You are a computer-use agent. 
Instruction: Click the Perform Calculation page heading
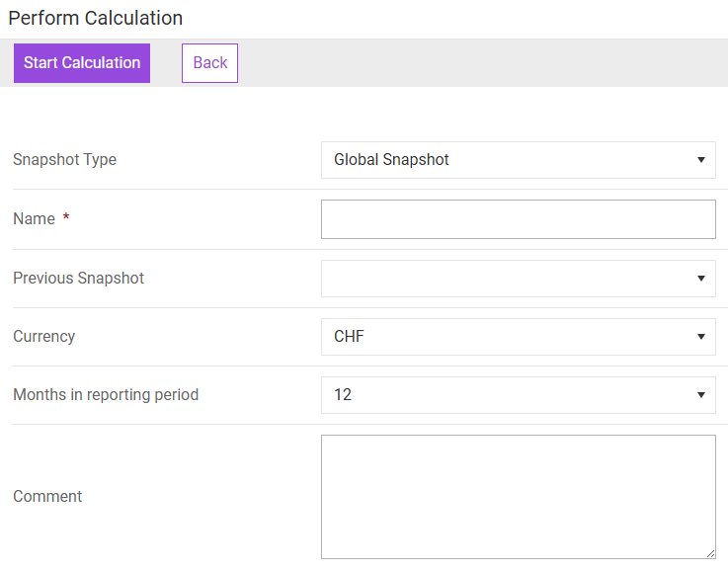coord(96,18)
